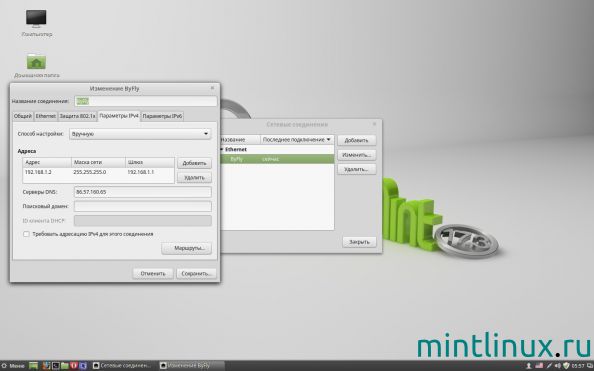Open the Меню button on the panel
Image resolution: width=594 pixels, height=371 pixels.
pyautogui.click(x=14, y=366)
